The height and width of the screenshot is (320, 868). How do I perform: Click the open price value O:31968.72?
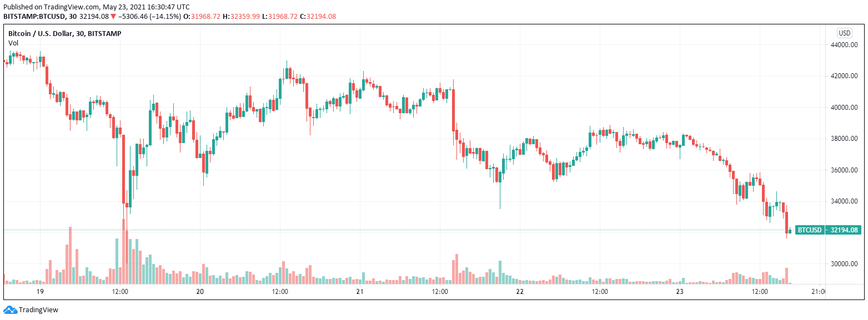pyautogui.click(x=205, y=17)
